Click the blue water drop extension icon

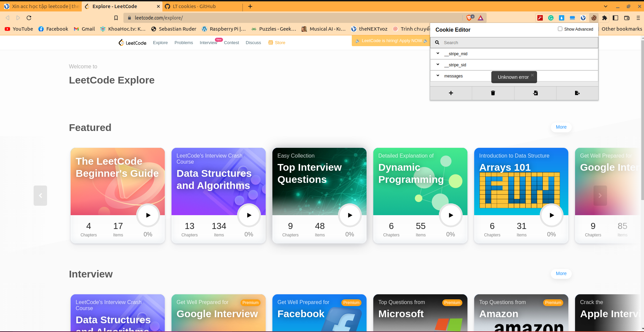(562, 18)
